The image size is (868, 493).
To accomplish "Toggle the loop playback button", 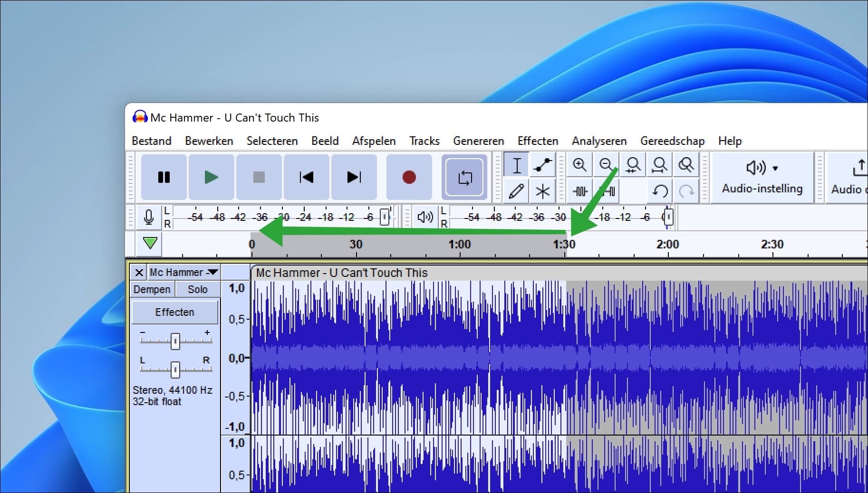I will coord(464,177).
